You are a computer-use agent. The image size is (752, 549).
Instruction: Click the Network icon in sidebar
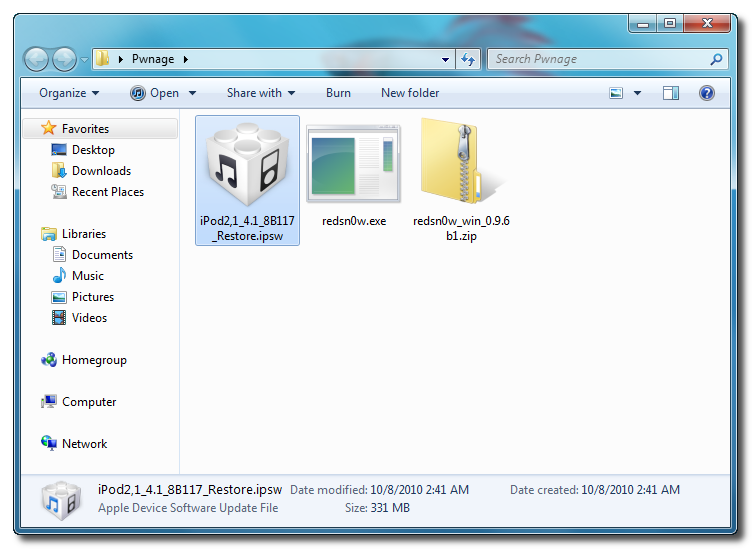point(49,443)
